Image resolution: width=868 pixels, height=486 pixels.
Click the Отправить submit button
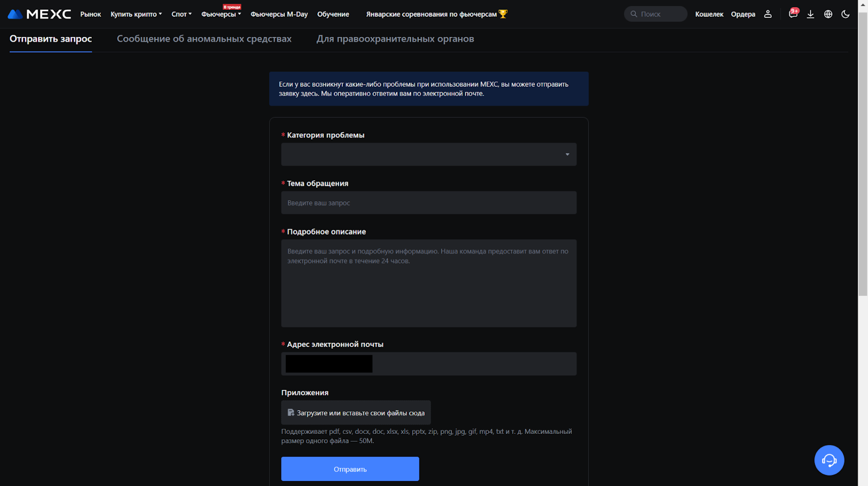coord(350,469)
